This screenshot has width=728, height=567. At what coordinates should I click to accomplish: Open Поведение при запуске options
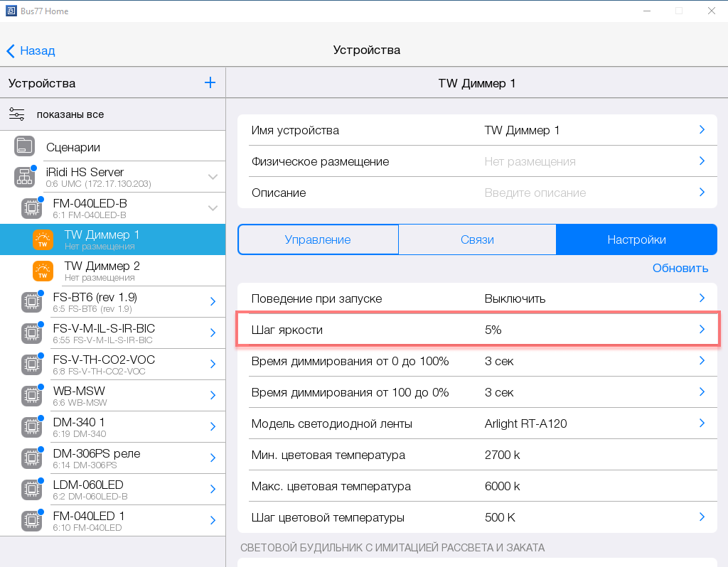[x=701, y=298]
